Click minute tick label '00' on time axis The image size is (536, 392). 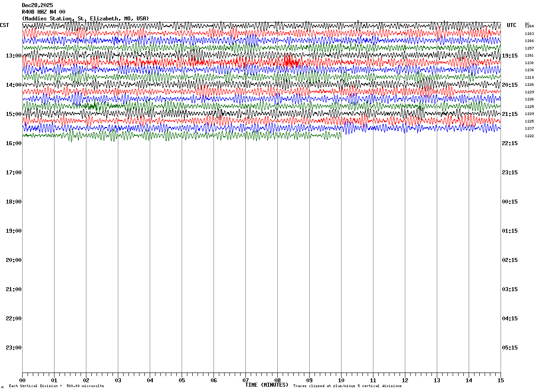(x=22, y=380)
